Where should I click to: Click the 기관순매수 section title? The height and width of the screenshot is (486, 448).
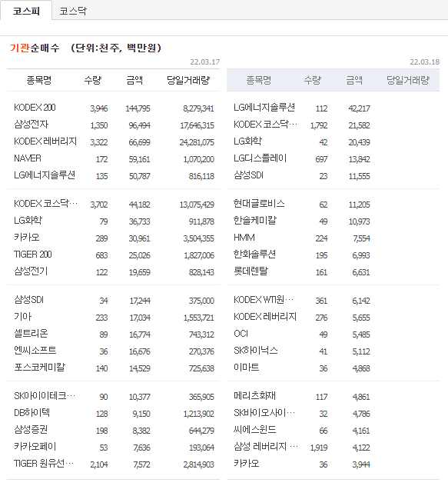click(x=35, y=48)
